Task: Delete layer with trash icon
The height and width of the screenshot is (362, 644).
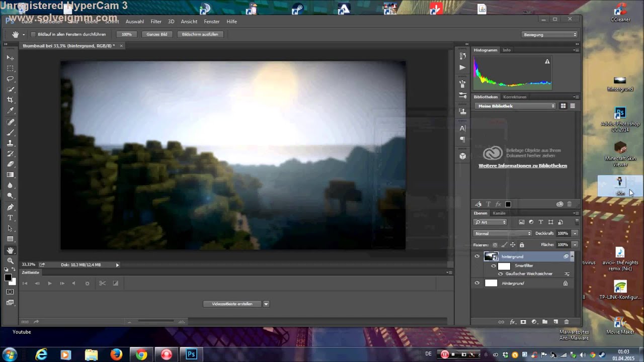Action: [x=567, y=322]
